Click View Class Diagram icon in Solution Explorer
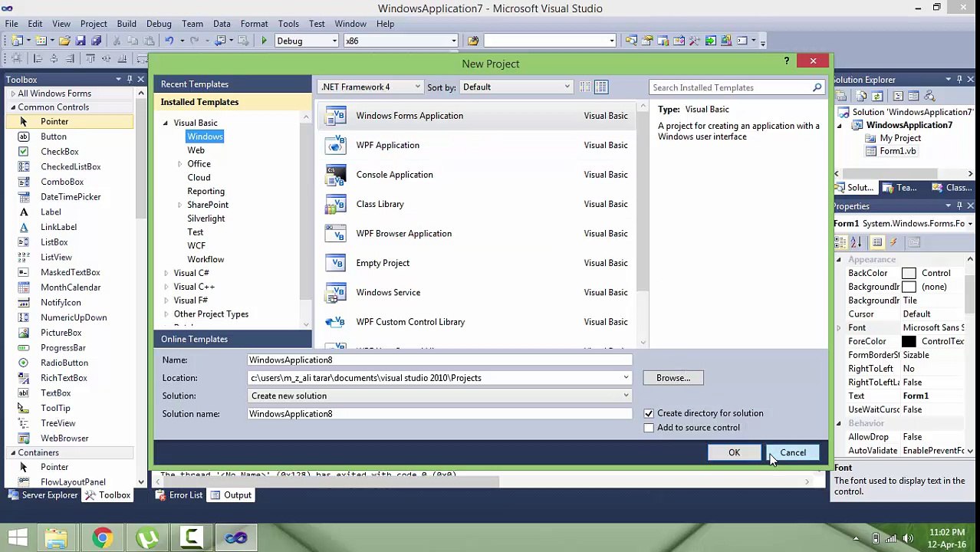Viewport: 980px width, 552px height. (930, 96)
